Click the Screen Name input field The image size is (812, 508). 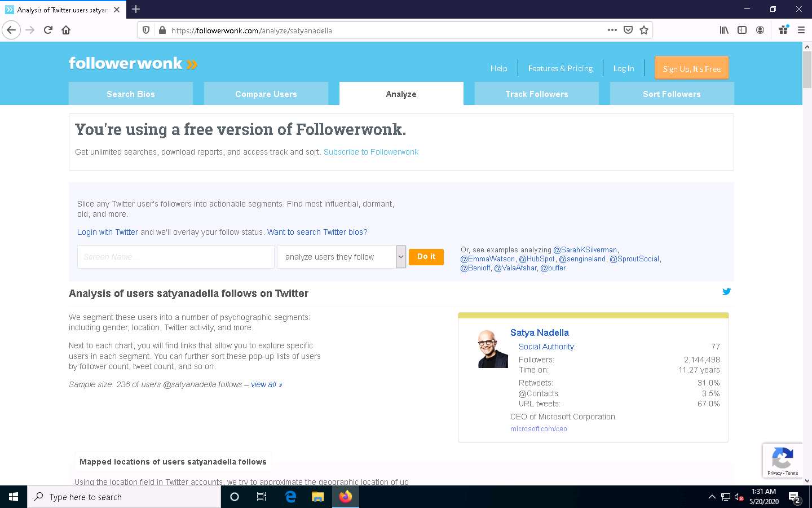click(x=176, y=257)
